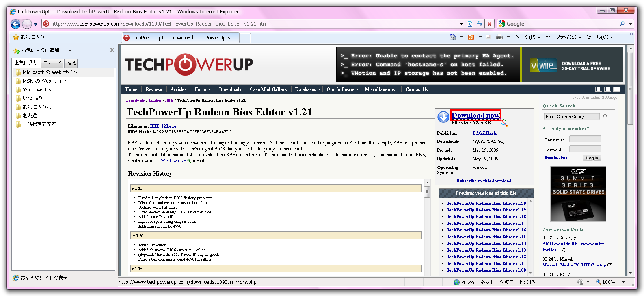Open the セーフティ(S) menu

563,37
